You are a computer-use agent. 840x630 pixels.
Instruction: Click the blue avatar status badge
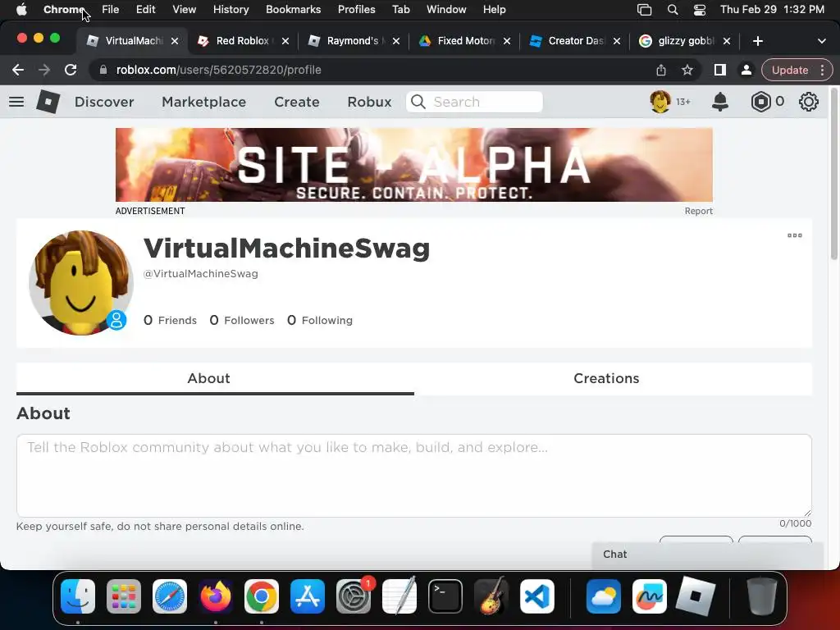pos(116,321)
